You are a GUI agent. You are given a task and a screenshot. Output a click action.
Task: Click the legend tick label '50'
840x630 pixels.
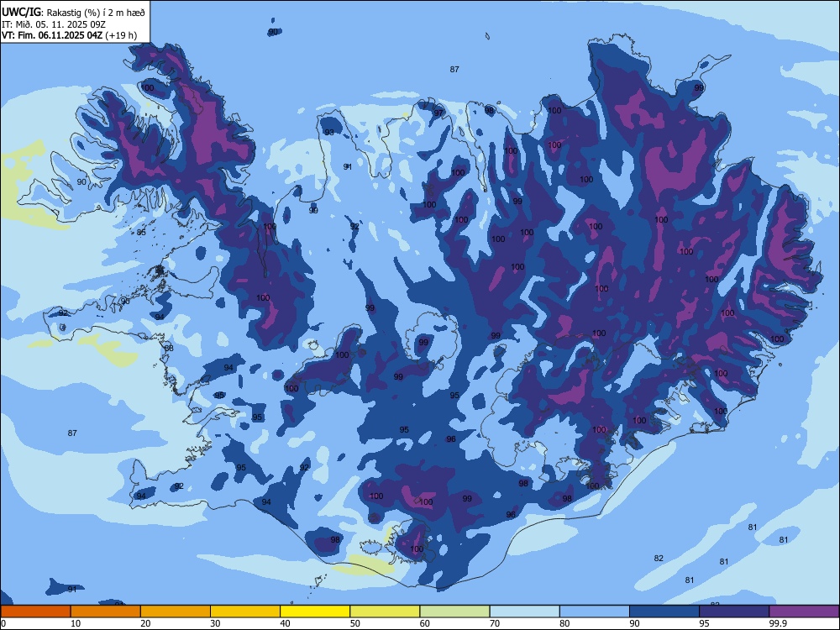tap(355, 623)
